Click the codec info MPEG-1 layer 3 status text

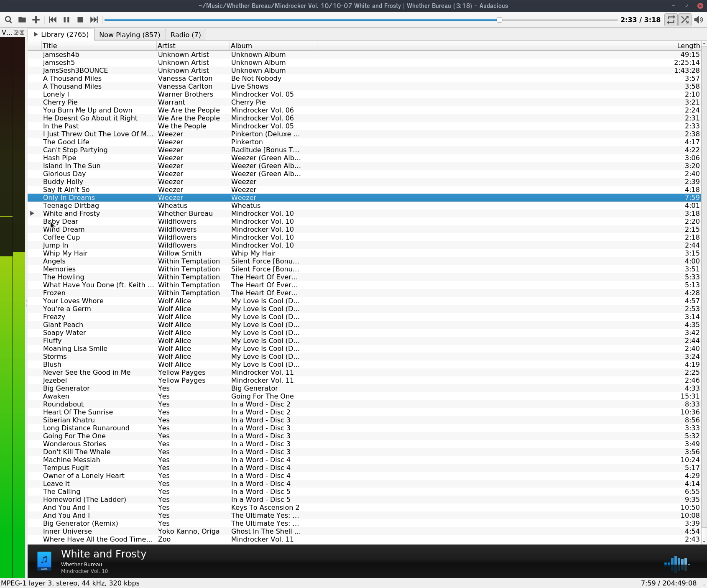pos(70,583)
